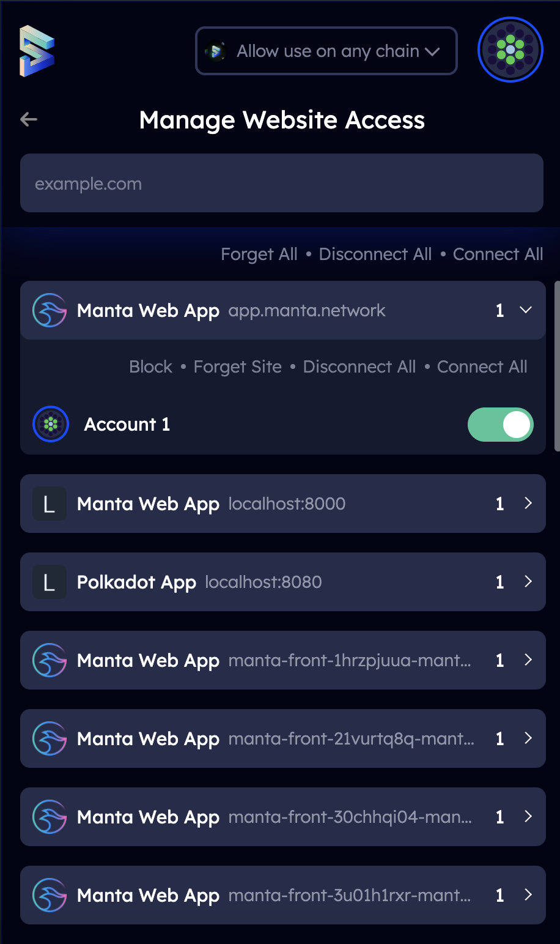Disconnect All accounts from app.manta.network
560x944 pixels.
click(x=359, y=366)
